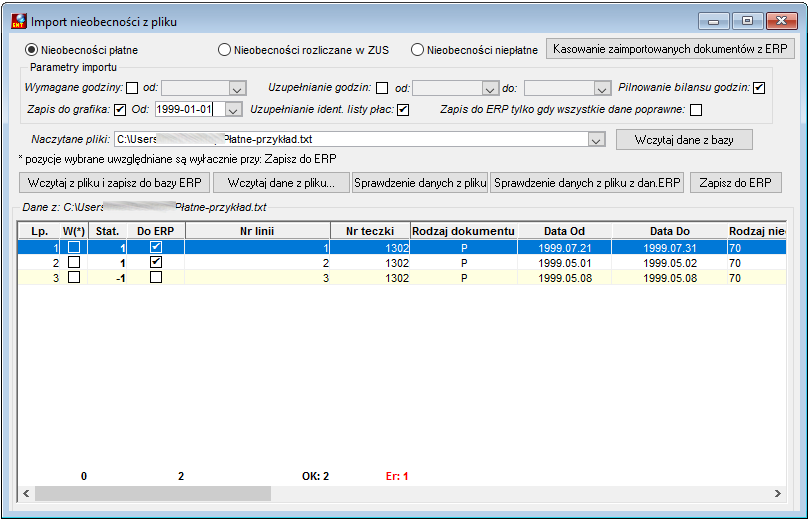The width and height of the screenshot is (808, 520).
Task: Click Sprawdzenie danych z pliku z dan.ERP button
Action: click(587, 182)
